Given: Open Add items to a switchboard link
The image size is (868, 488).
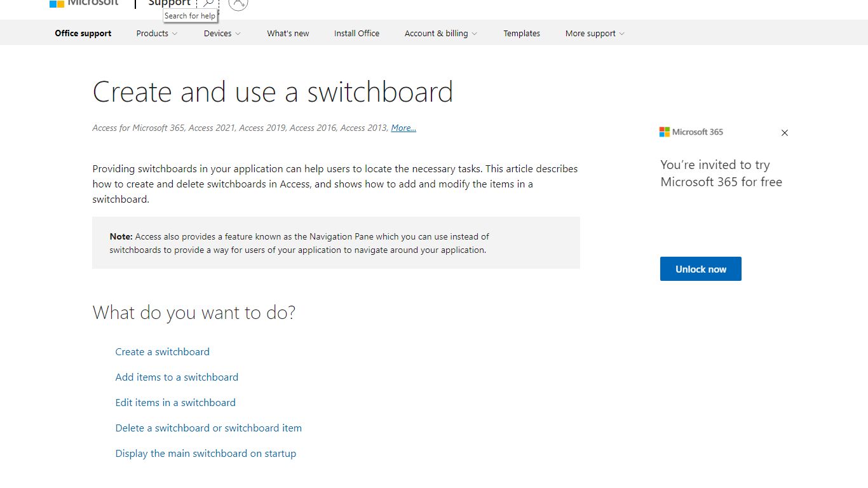Looking at the screenshot, I should pos(177,377).
